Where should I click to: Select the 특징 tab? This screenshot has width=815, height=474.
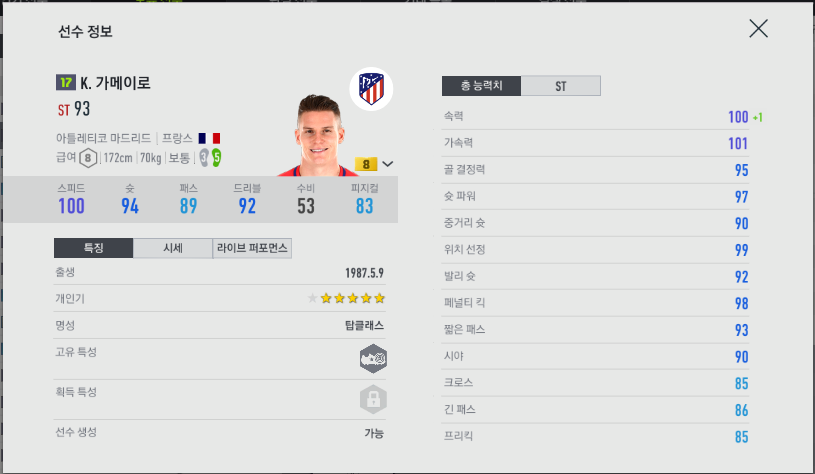tap(94, 248)
